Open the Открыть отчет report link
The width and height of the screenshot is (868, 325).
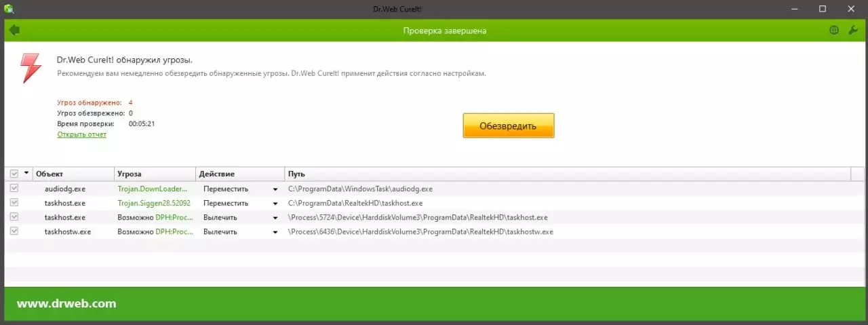[x=81, y=134]
